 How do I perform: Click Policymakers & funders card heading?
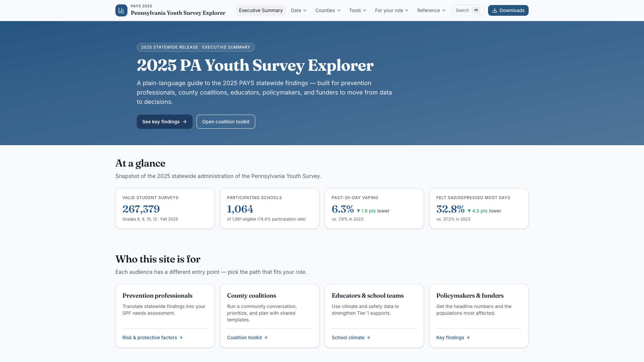pyautogui.click(x=470, y=296)
